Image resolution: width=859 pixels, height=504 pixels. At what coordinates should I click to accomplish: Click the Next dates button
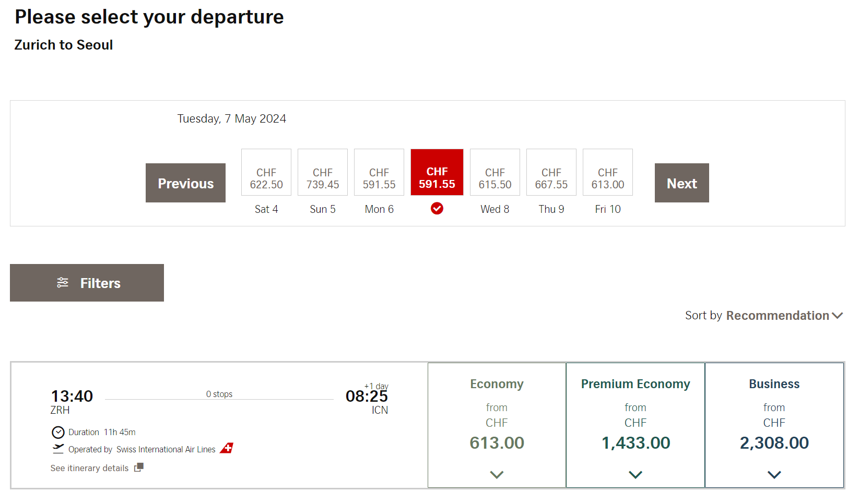tap(681, 183)
